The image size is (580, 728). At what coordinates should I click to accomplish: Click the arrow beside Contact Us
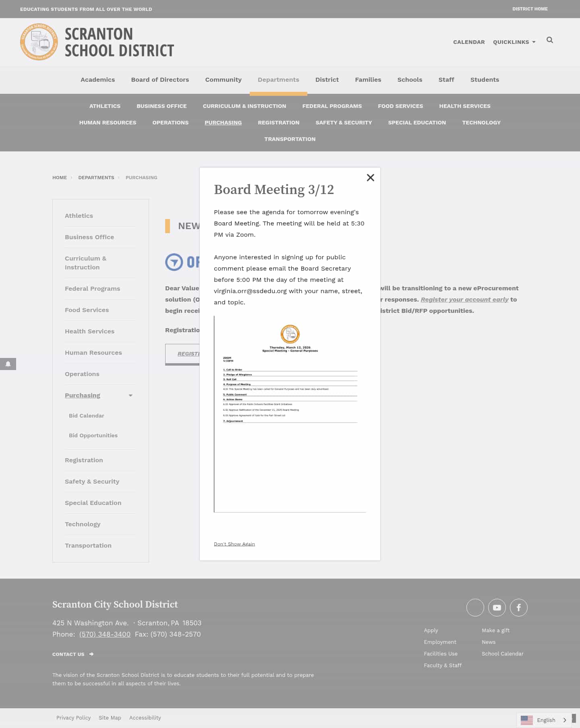[x=91, y=654]
